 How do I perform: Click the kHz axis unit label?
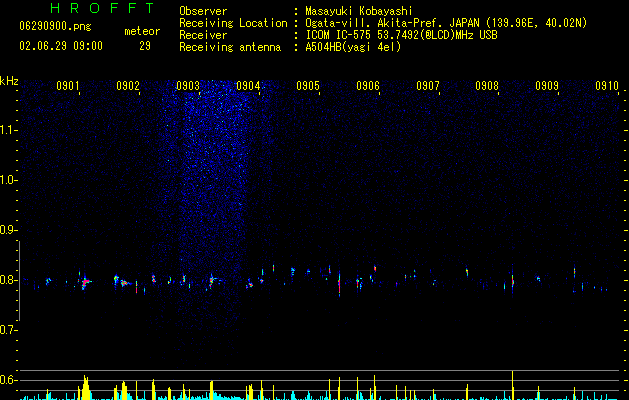point(9,81)
